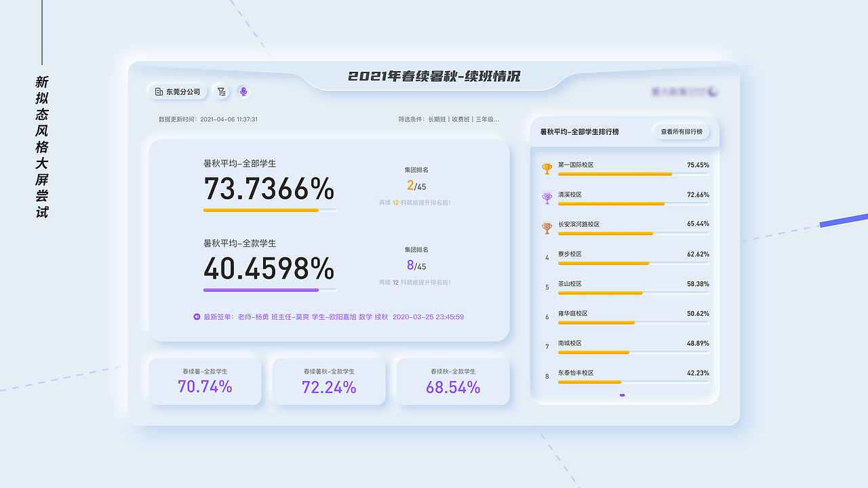868x488 pixels.
Task: Click 查看所有排行榜 button
Action: pos(682,131)
